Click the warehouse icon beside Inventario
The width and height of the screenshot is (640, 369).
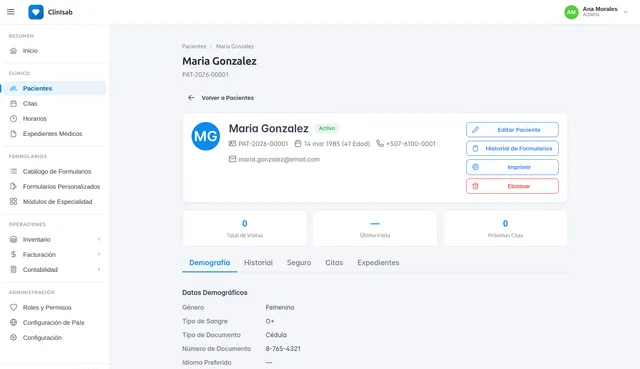[x=13, y=239]
